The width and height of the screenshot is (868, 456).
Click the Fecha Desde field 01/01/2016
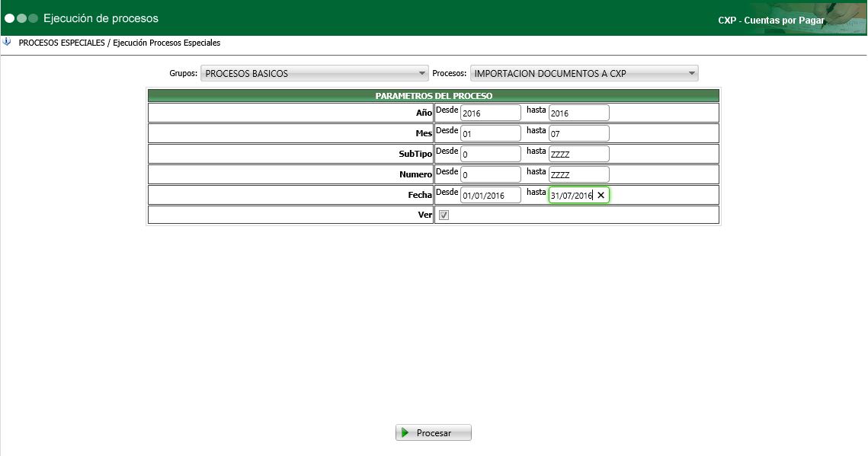(491, 195)
